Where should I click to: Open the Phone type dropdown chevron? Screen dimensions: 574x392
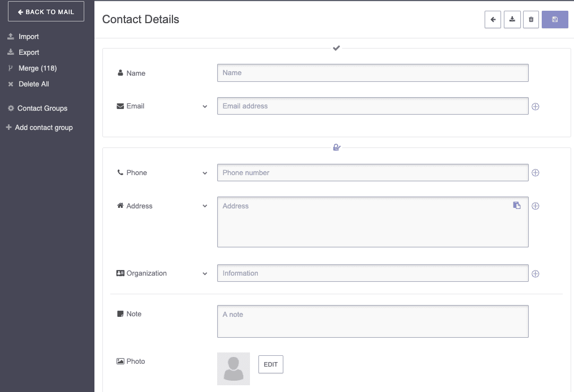coord(205,173)
